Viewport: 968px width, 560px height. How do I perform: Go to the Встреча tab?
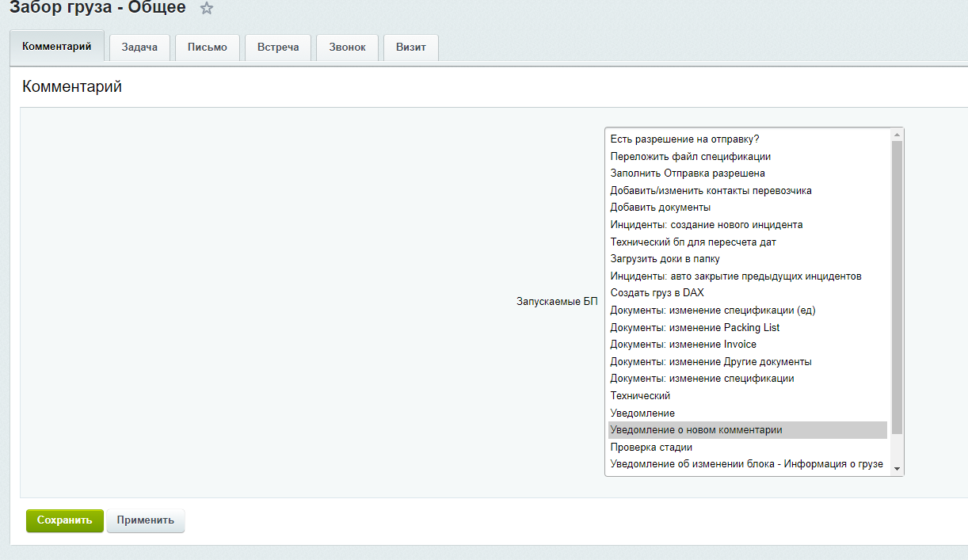[278, 48]
